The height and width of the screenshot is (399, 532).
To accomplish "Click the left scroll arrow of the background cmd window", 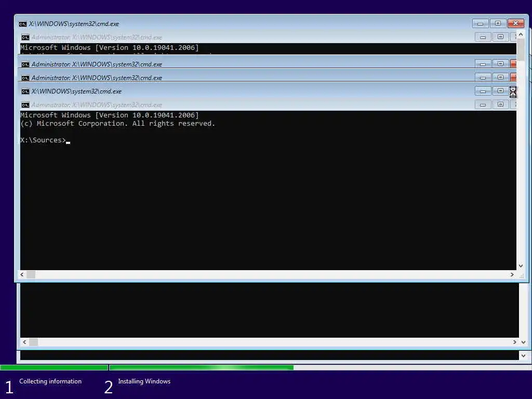I will point(24,342).
